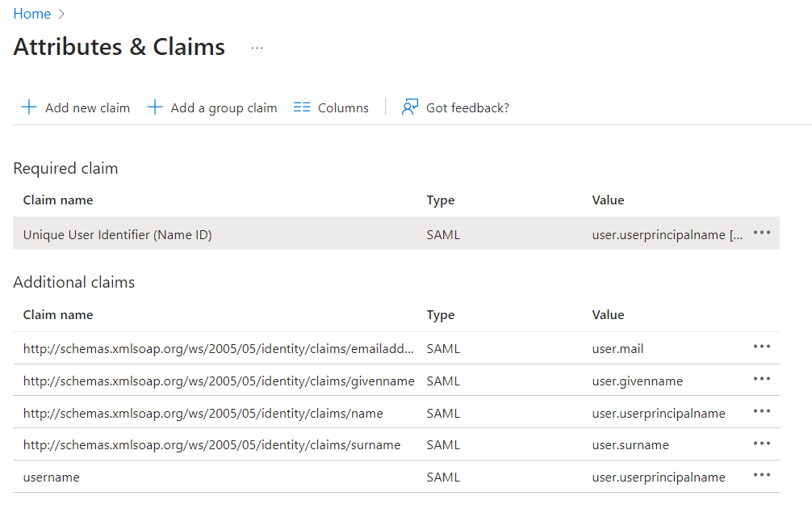Click Add a group claim
812x509 pixels.
pos(224,107)
